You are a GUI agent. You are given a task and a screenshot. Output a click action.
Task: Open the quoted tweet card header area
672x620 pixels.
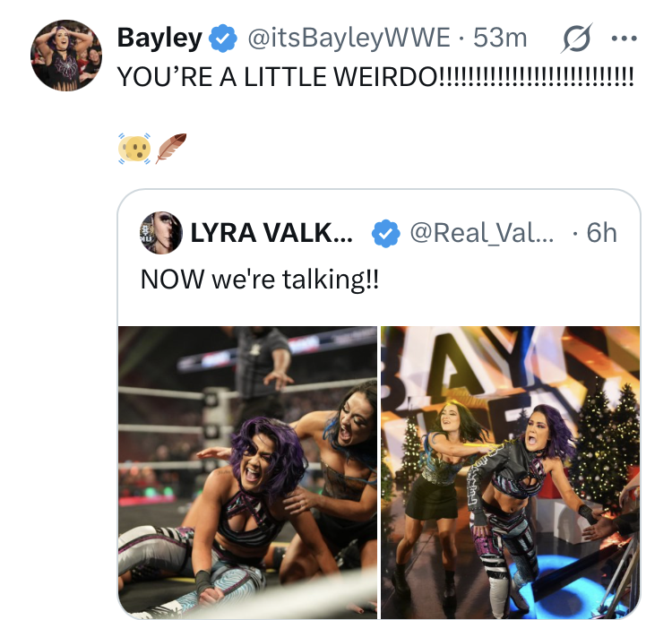(379, 233)
